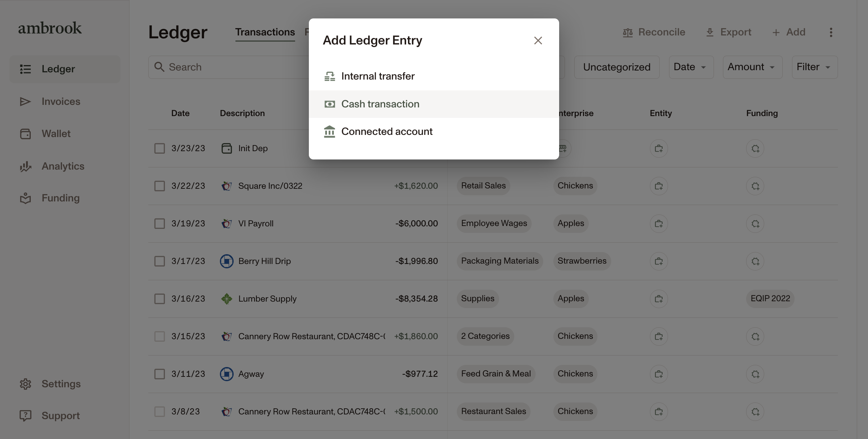Focus the ledger Search field
The height and width of the screenshot is (439, 868).
coord(229,67)
